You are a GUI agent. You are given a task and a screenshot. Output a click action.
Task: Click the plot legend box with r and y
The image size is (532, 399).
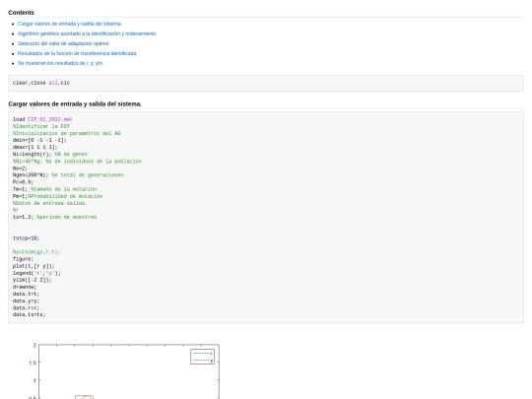coord(203,357)
